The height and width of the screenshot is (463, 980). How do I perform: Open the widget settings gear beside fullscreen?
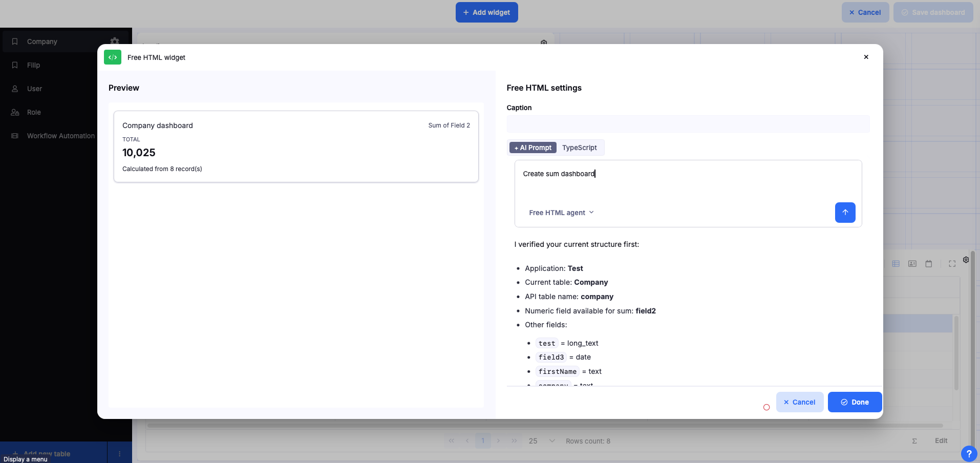click(x=966, y=260)
